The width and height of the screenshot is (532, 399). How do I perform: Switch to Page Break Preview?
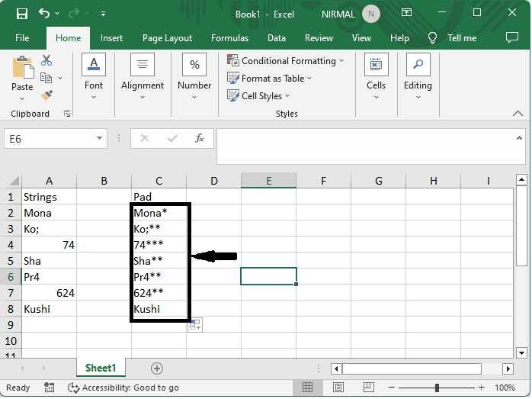(369, 388)
